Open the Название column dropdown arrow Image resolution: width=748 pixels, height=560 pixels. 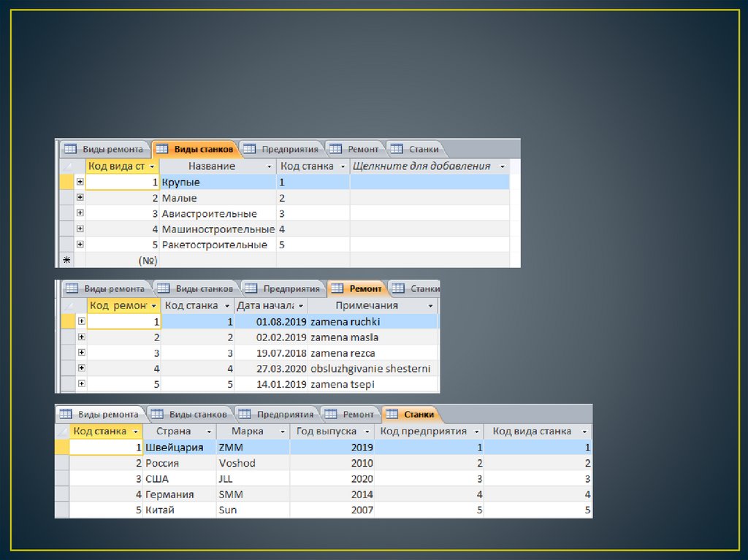pyautogui.click(x=269, y=166)
